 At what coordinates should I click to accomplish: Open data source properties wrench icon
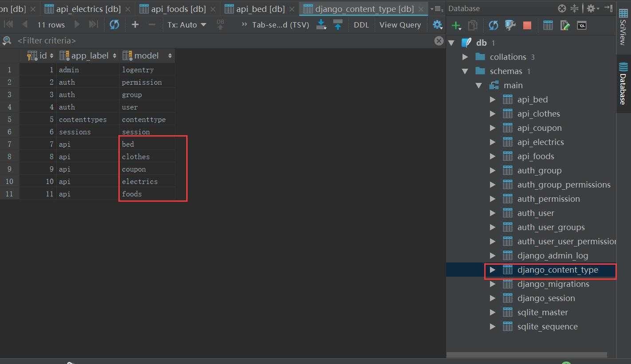click(510, 25)
